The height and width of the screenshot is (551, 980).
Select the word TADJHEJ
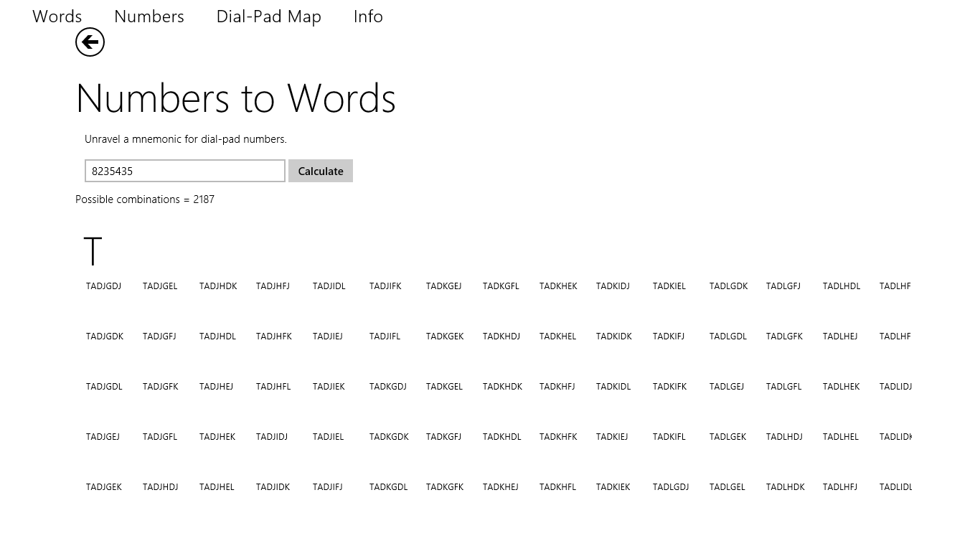point(216,387)
